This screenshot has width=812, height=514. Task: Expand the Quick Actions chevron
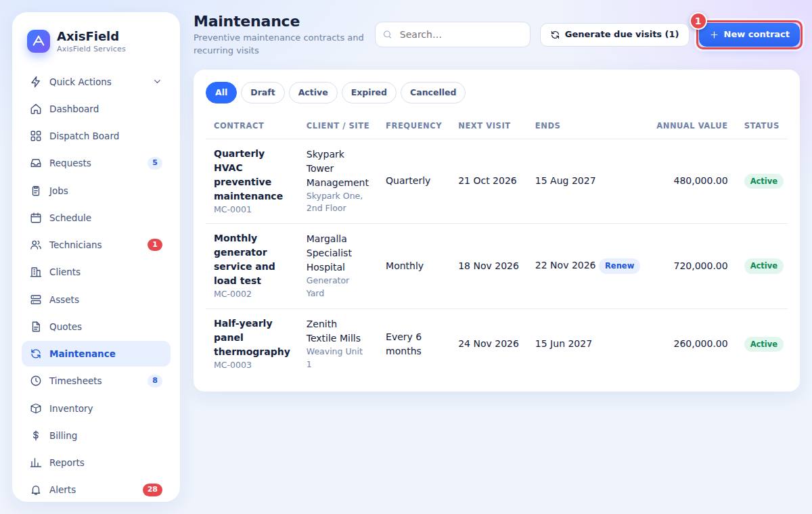pos(157,82)
